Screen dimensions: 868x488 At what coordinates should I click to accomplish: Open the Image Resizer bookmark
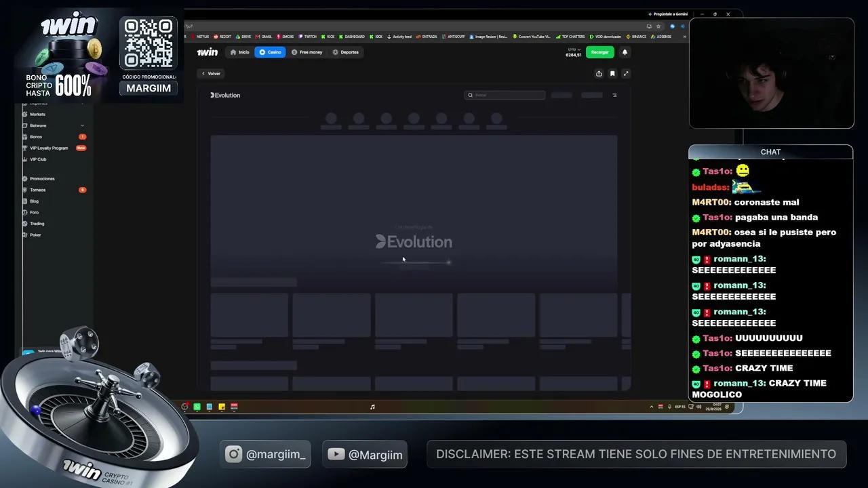pyautogui.click(x=488, y=37)
